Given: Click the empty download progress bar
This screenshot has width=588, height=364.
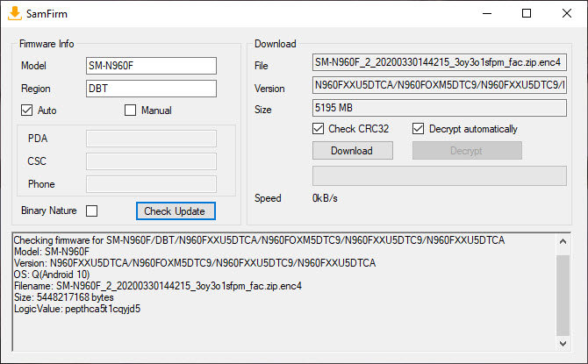Looking at the screenshot, I should pos(440,175).
